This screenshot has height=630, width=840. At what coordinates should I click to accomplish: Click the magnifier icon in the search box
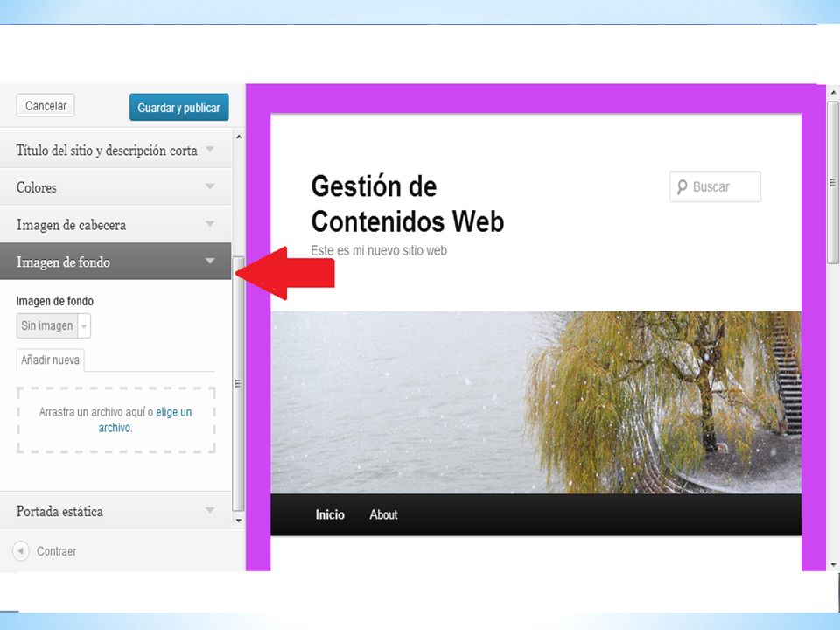(682, 187)
